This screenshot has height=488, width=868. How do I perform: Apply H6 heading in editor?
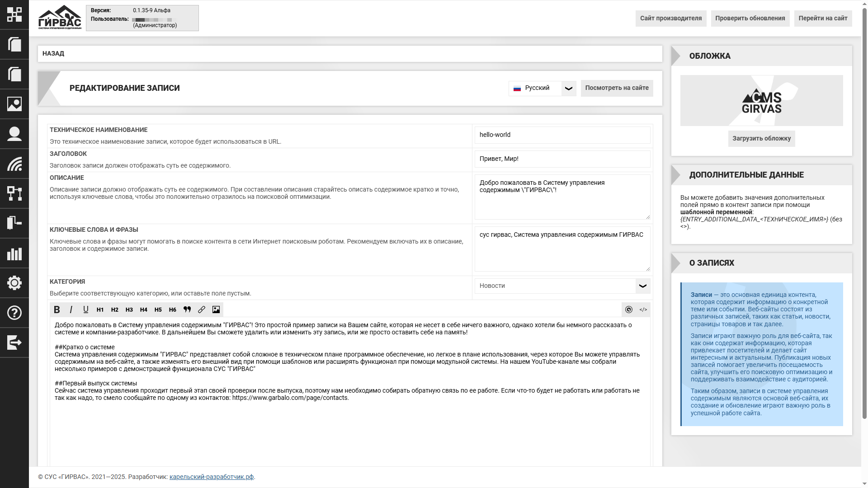point(173,310)
